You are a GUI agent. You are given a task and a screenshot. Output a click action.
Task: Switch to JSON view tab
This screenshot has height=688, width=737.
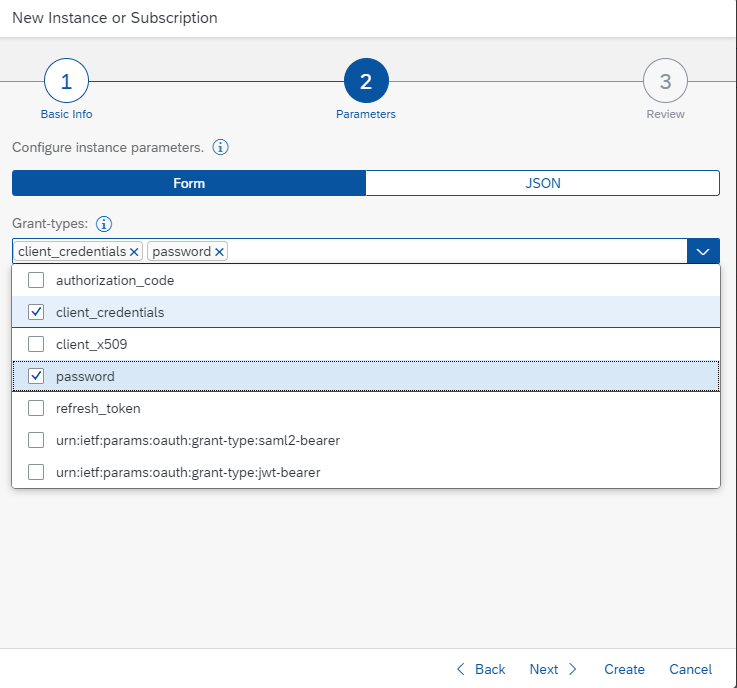[543, 183]
